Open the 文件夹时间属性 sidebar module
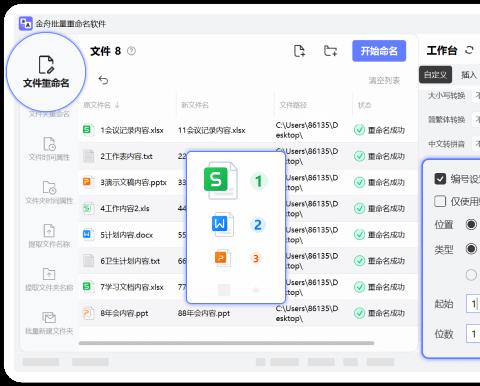 coord(49,192)
